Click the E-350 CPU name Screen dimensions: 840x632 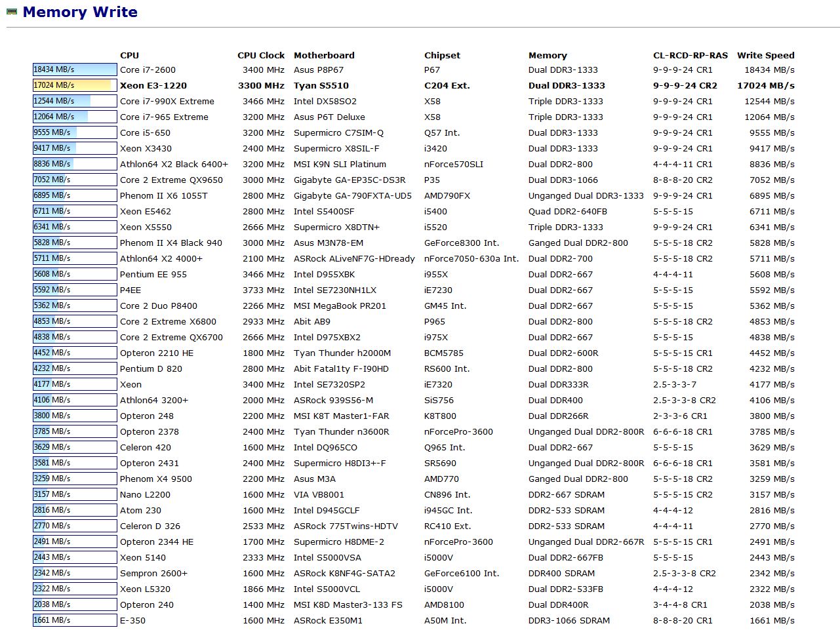pyautogui.click(x=132, y=620)
